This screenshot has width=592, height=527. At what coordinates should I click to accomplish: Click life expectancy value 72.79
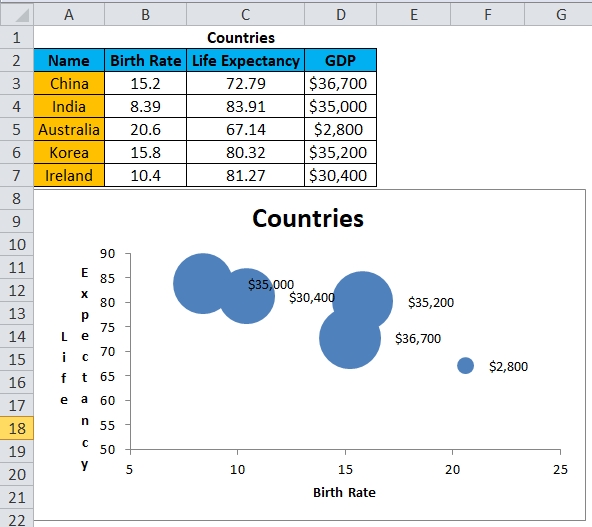point(245,83)
